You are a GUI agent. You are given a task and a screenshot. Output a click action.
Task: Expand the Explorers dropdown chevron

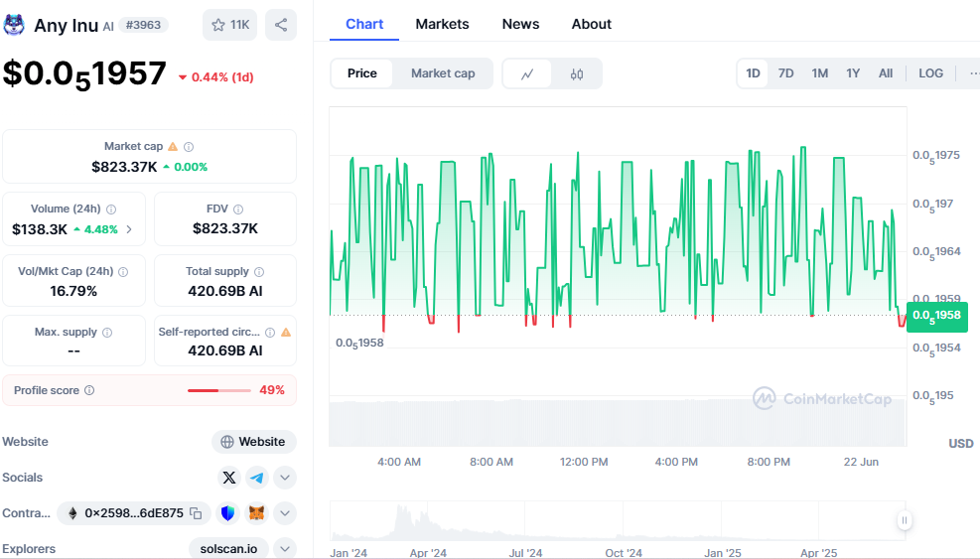284,549
